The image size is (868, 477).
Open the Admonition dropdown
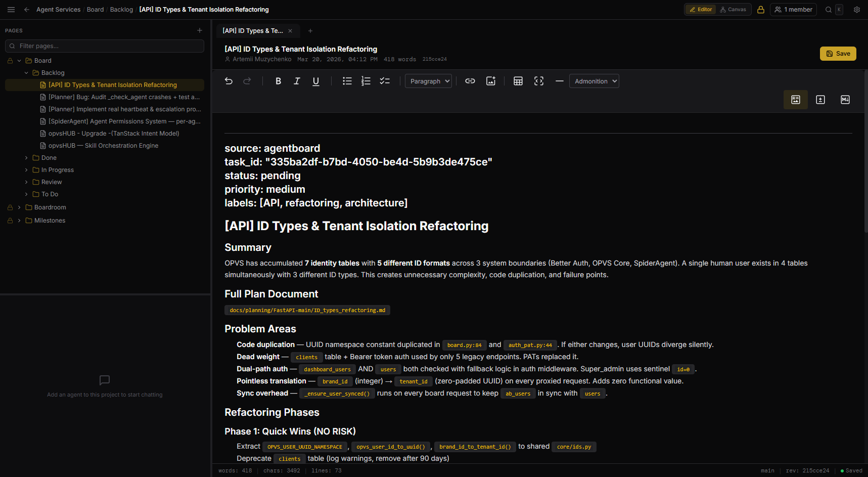point(594,81)
